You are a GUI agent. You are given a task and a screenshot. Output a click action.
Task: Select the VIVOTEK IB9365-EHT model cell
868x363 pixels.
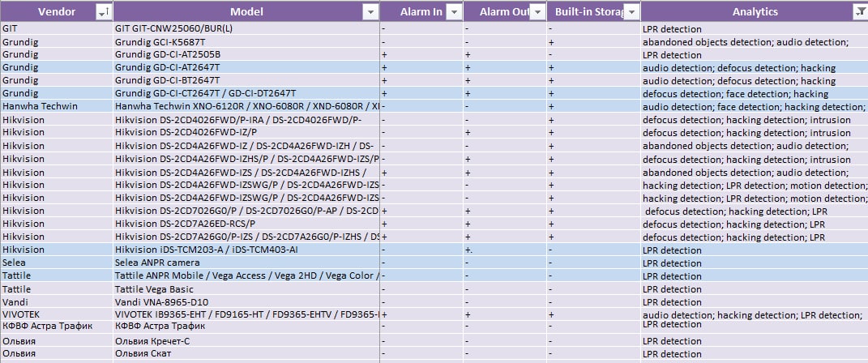(246, 314)
